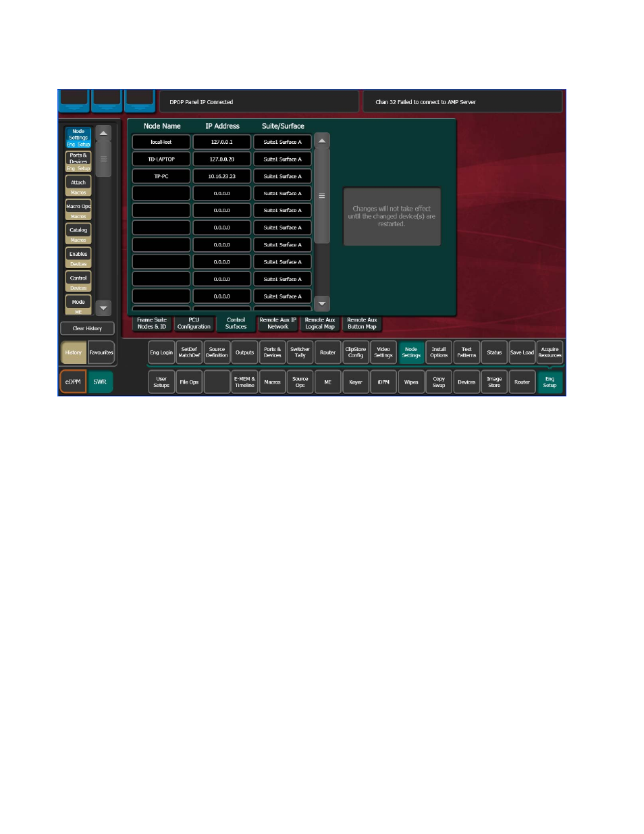Open File Ops menu
This screenshot has width=644, height=834.
(189, 382)
